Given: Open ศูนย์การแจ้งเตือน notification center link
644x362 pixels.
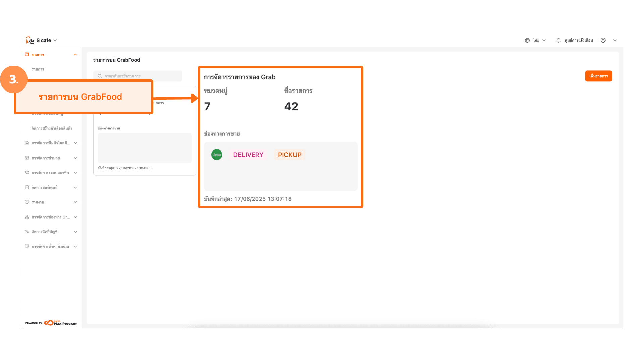Looking at the screenshot, I should (x=579, y=40).
